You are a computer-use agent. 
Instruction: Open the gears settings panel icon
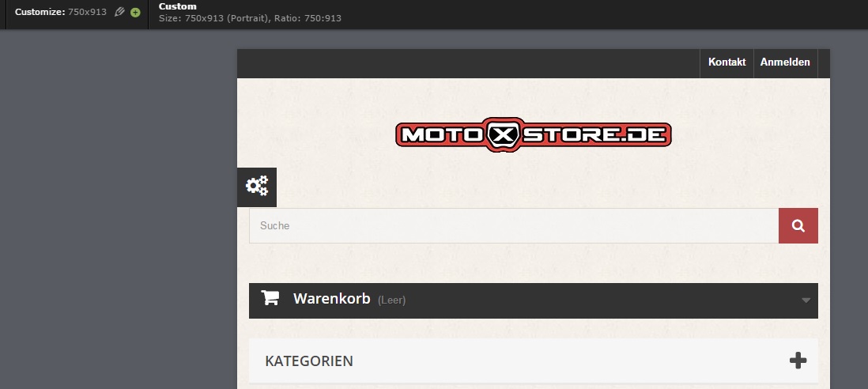[257, 187]
